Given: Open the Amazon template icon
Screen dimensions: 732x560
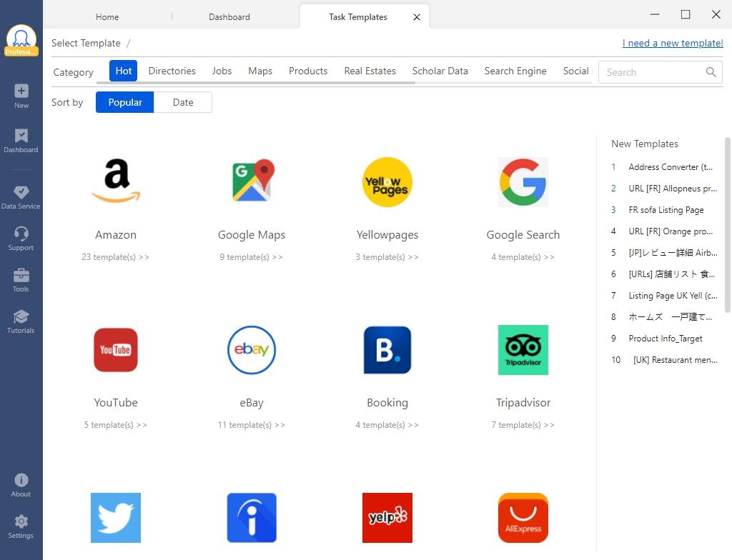Looking at the screenshot, I should coord(116,181).
